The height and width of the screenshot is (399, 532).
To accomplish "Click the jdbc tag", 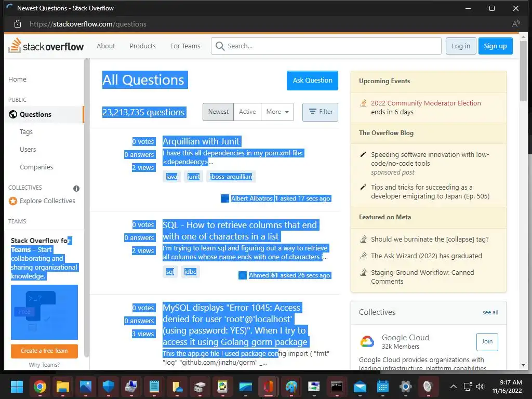I will 190,272.
